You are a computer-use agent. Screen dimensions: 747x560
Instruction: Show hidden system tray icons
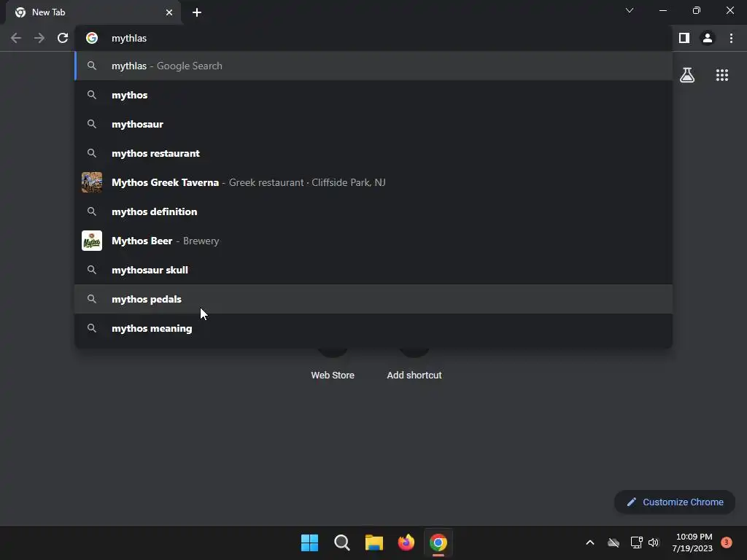pyautogui.click(x=589, y=542)
